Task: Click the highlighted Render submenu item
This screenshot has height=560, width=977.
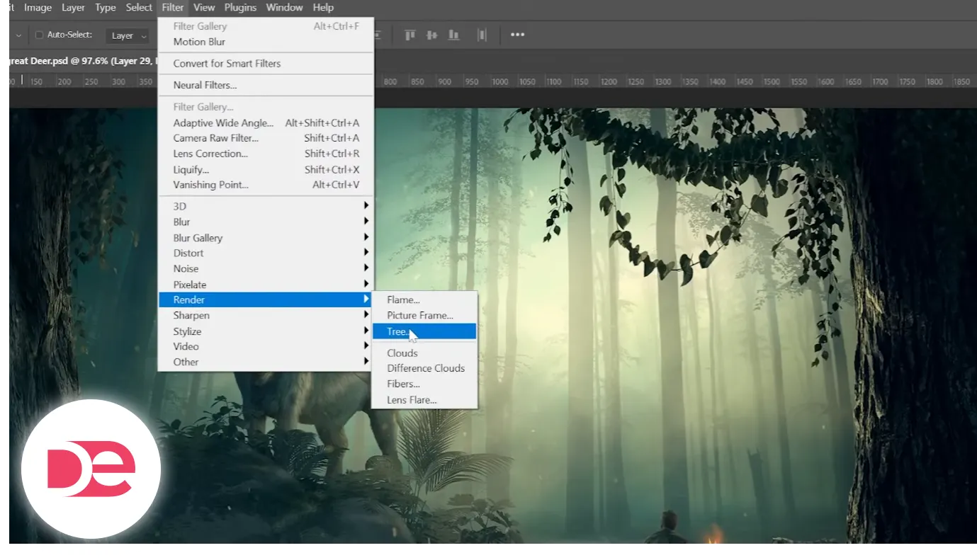Action: [x=266, y=300]
